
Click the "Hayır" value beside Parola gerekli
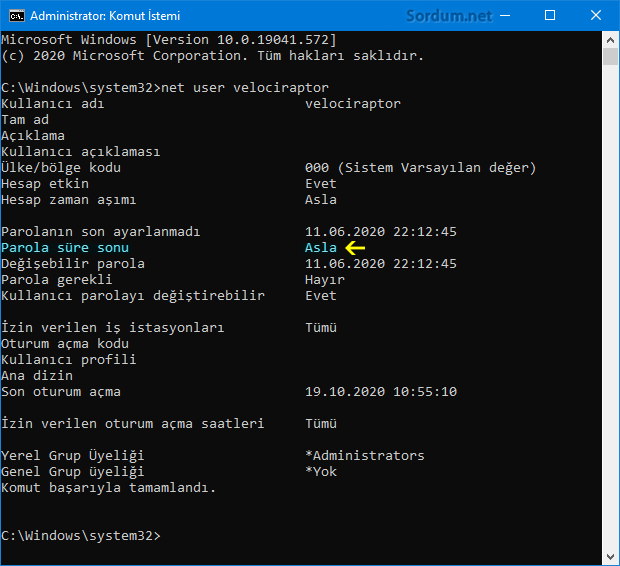325,280
